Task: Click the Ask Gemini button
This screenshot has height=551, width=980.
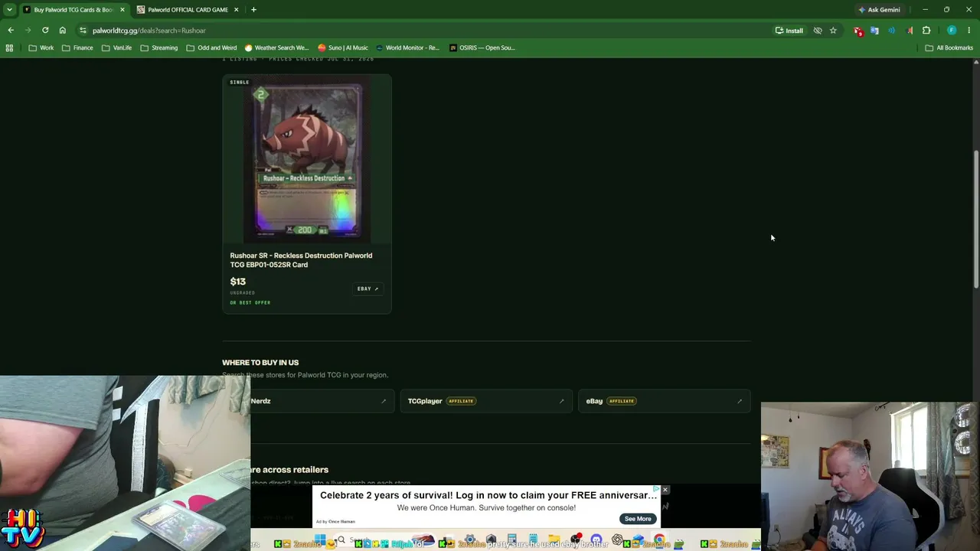Action: click(879, 10)
